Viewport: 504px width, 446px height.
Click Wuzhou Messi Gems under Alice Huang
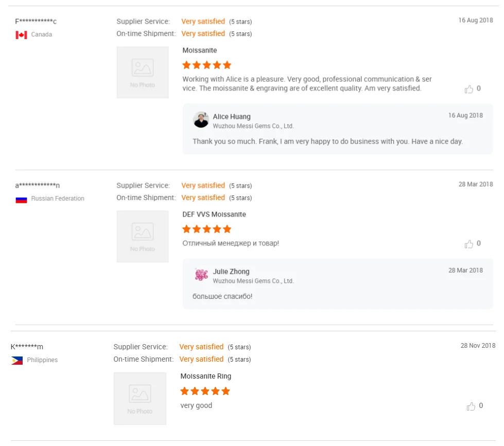pyautogui.click(x=253, y=126)
